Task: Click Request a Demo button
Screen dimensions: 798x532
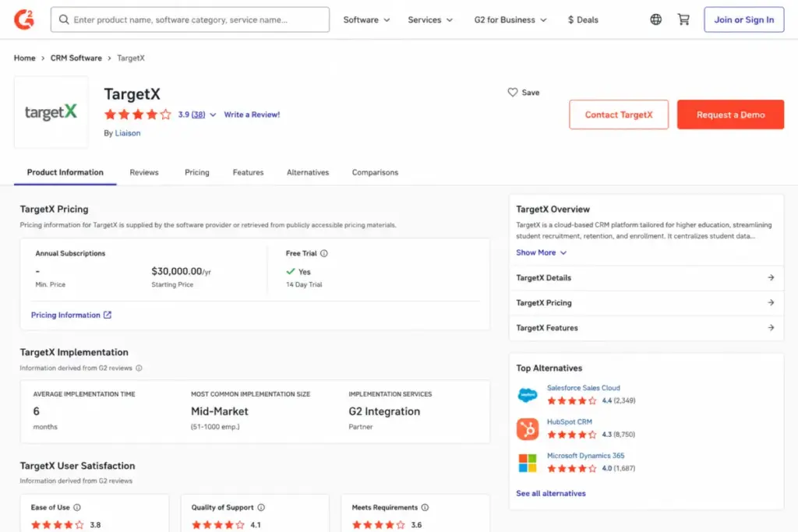Action: pos(730,115)
